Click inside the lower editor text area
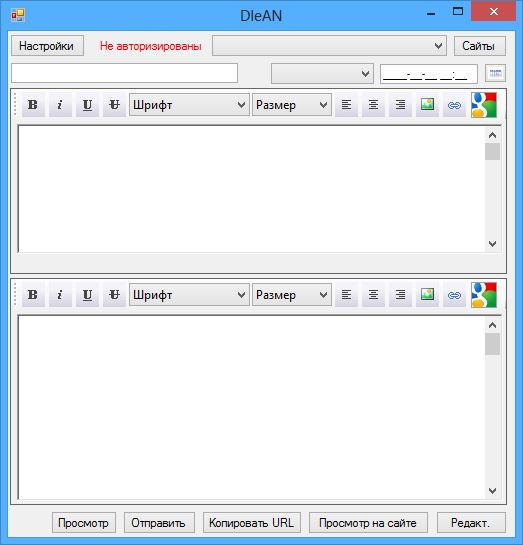 (251, 407)
